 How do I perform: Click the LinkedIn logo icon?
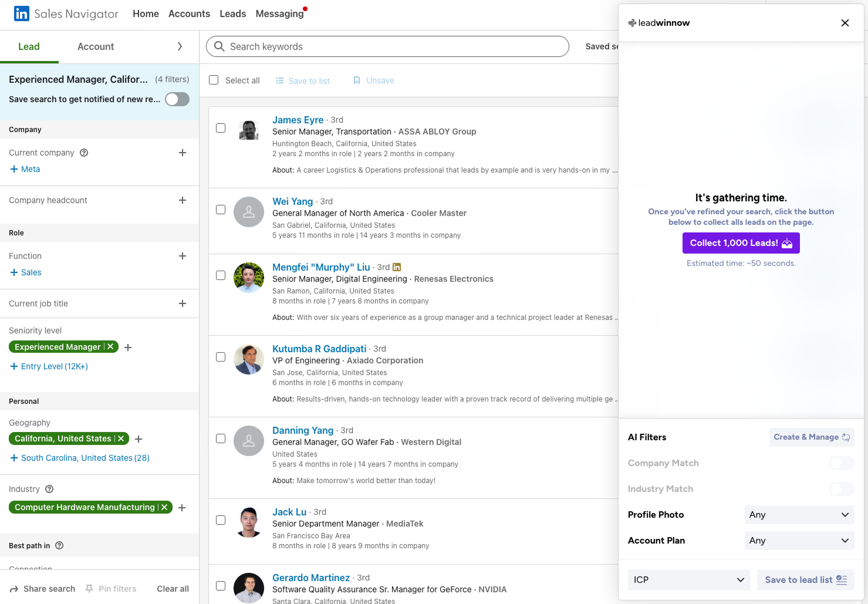coord(22,14)
